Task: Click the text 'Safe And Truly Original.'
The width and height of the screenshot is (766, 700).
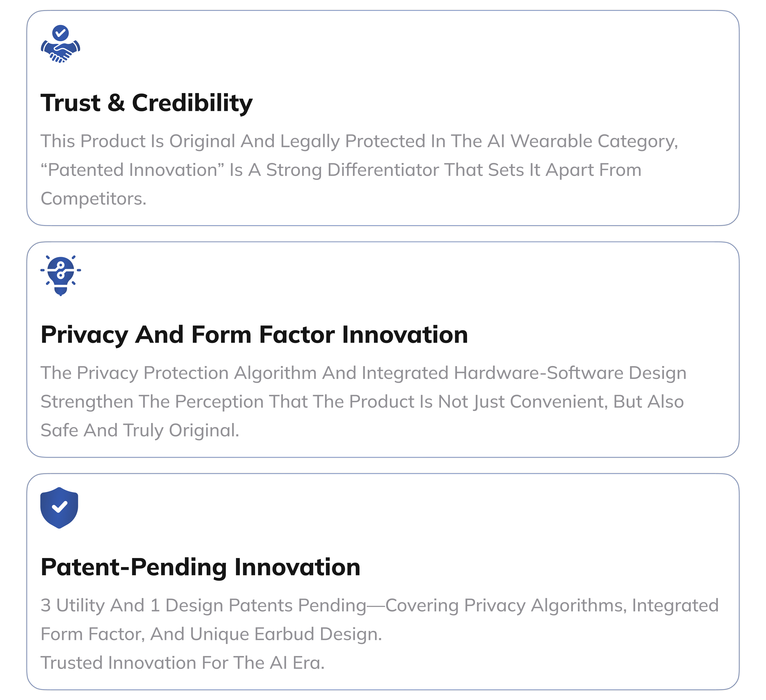Action: tap(140, 430)
